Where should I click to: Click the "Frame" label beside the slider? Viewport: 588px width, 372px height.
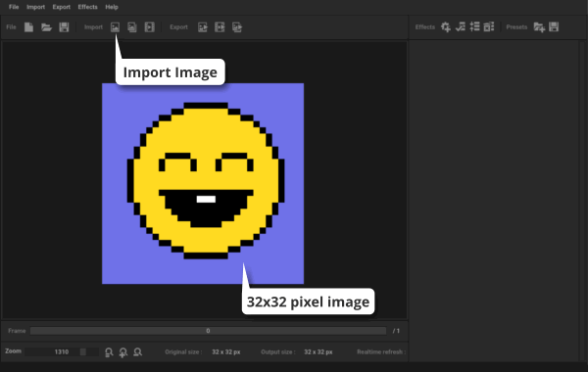[x=17, y=331]
